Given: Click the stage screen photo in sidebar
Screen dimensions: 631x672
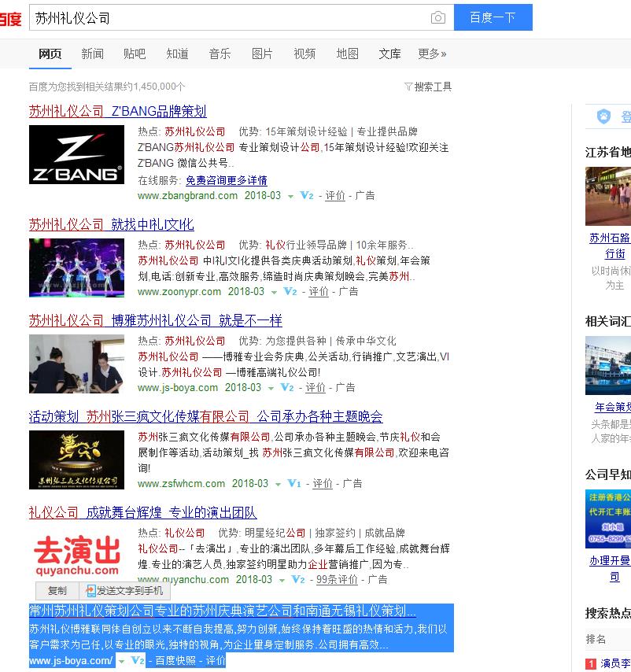Looking at the screenshot, I should coord(608,366).
